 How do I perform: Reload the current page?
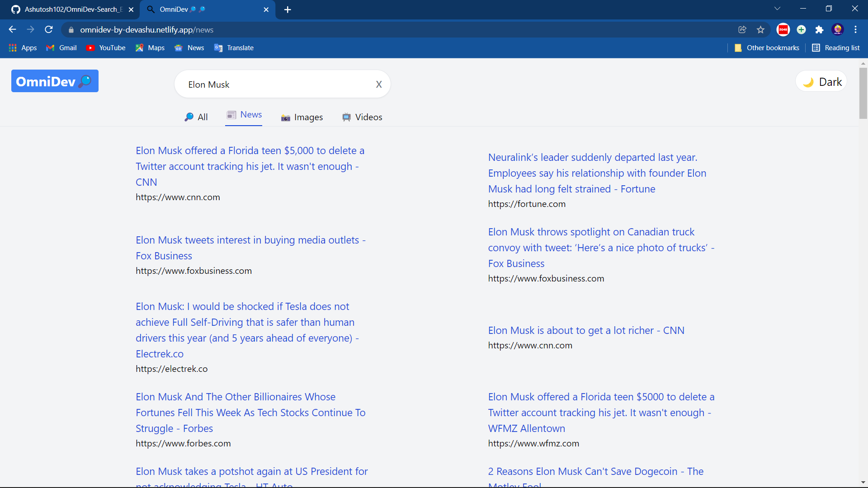(49, 29)
